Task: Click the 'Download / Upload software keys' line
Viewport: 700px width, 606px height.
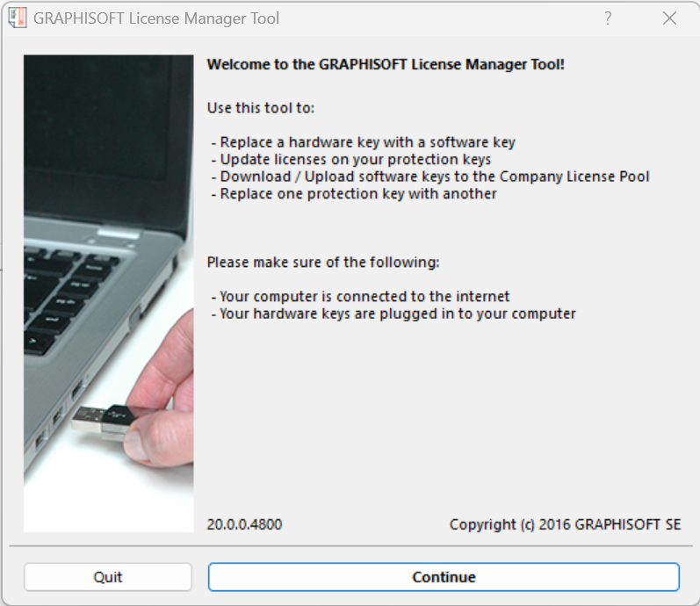Action: (x=430, y=177)
